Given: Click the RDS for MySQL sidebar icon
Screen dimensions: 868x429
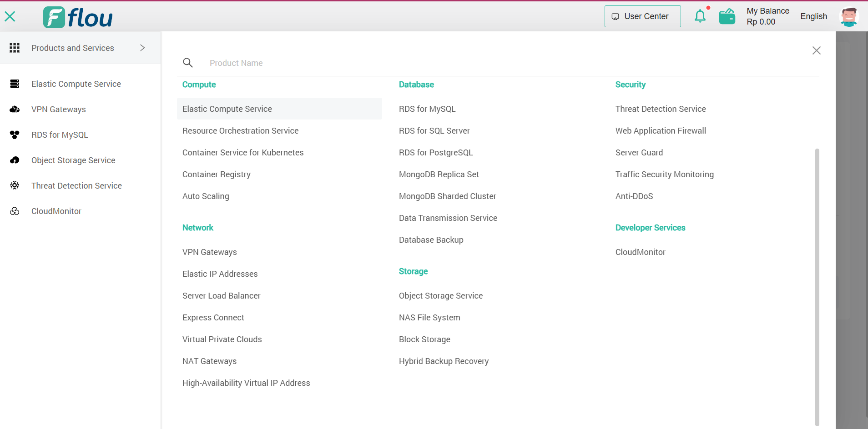Looking at the screenshot, I should click(x=15, y=135).
